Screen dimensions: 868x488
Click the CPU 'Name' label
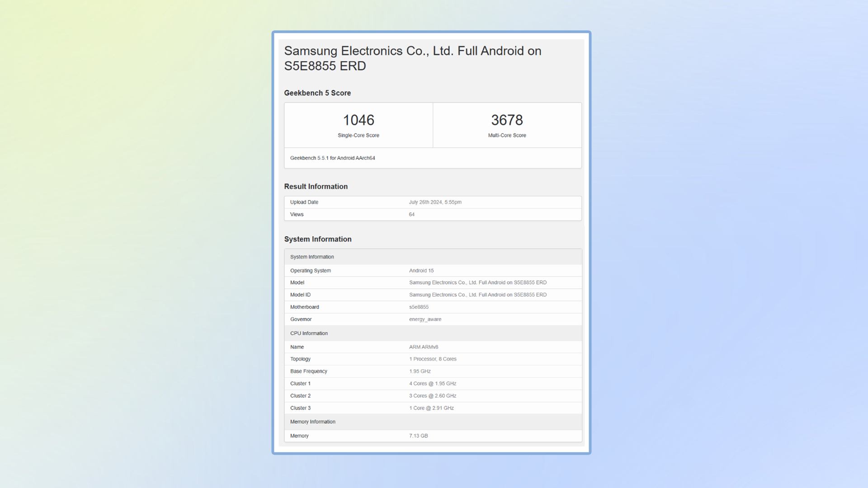tap(297, 347)
